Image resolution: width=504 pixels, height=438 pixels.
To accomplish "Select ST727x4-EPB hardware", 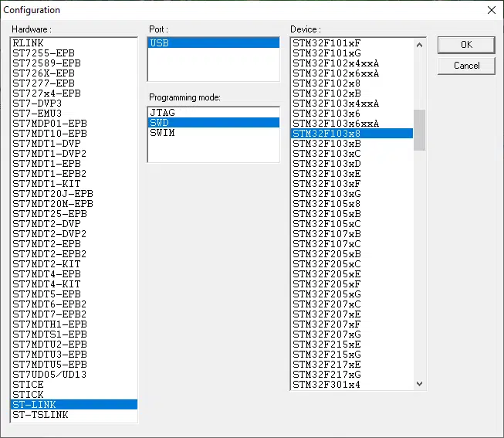I will coord(74,93).
